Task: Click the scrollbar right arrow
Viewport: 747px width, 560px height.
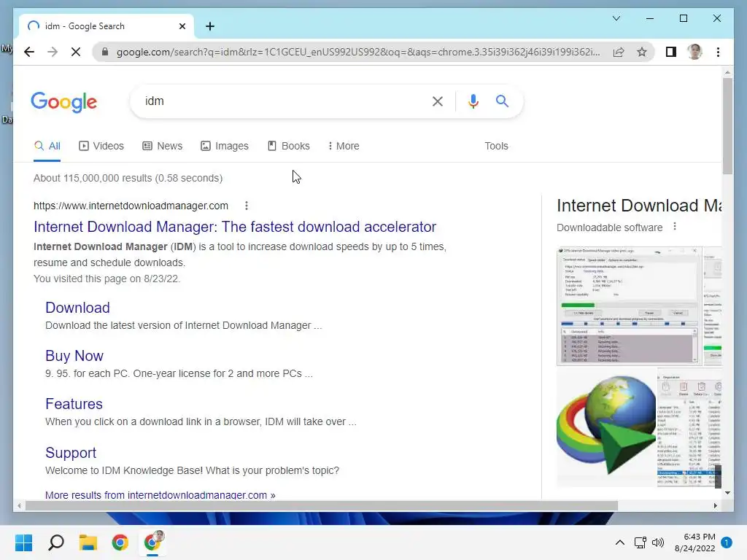Action: click(715, 506)
